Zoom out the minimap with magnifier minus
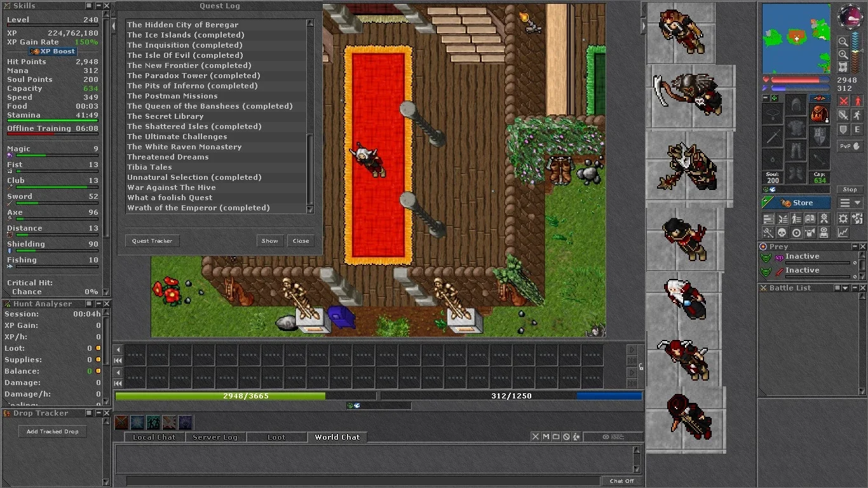The width and height of the screenshot is (868, 488). [x=843, y=41]
